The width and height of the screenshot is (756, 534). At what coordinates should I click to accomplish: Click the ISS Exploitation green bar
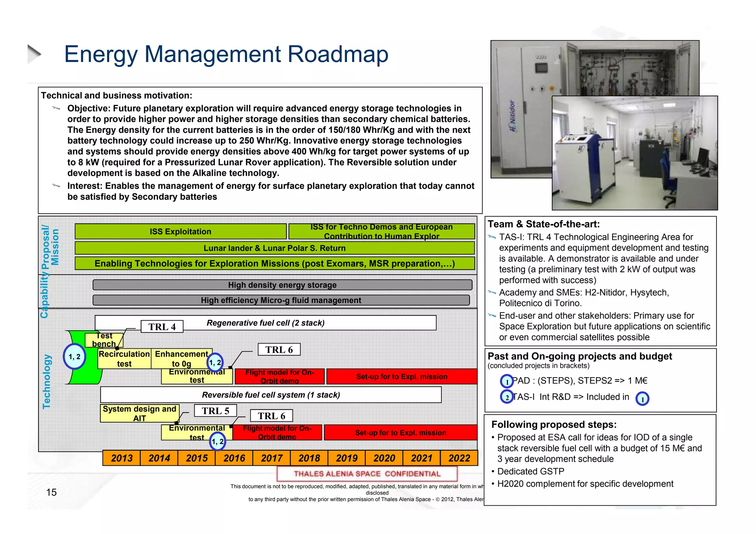coord(181,231)
